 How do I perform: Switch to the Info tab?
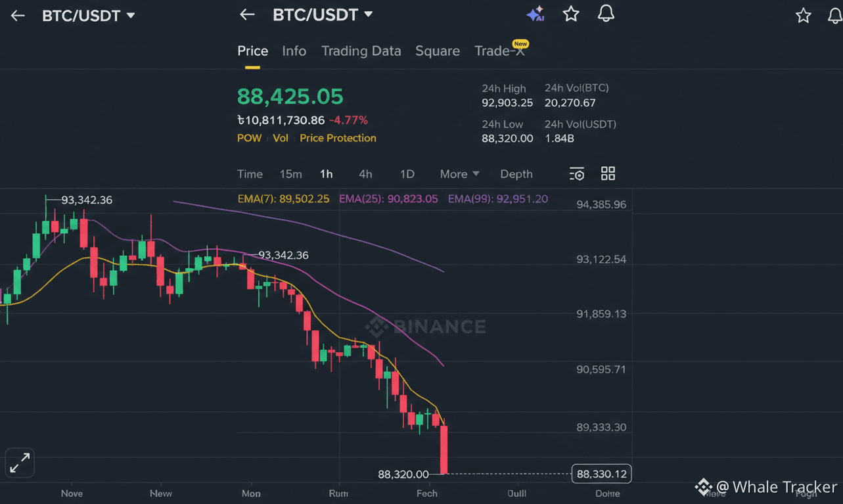click(294, 51)
